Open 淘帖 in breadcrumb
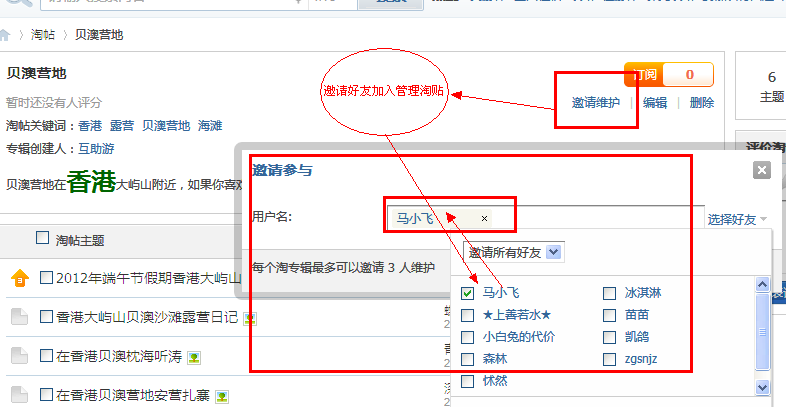Image resolution: width=786 pixels, height=407 pixels. (43, 35)
